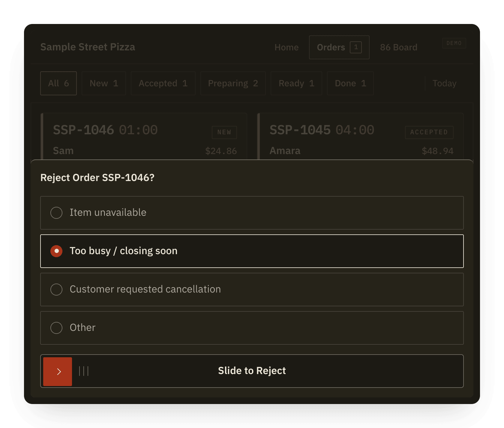Screen dimensions: 504x428
Task: Show Accepted 1 orders
Action: [x=163, y=83]
